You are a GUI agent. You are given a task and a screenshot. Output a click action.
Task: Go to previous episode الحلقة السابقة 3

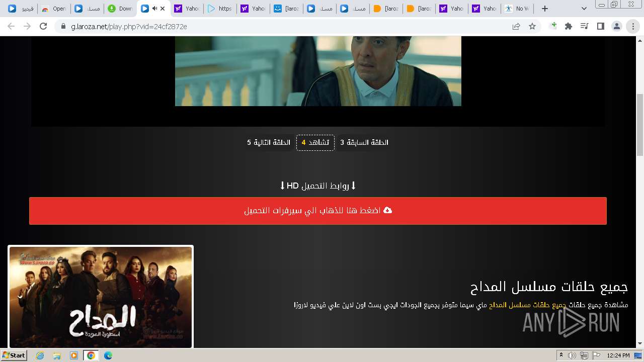click(364, 143)
